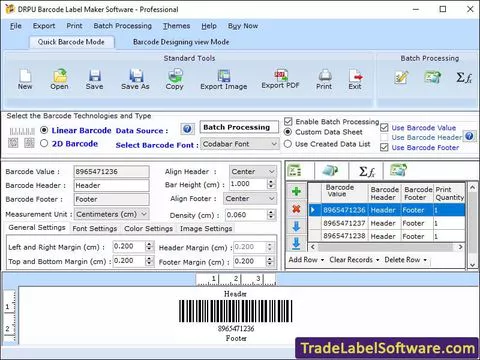Click the sigma formula icon above data grid
The width and height of the screenshot is (480, 360).
[366, 171]
